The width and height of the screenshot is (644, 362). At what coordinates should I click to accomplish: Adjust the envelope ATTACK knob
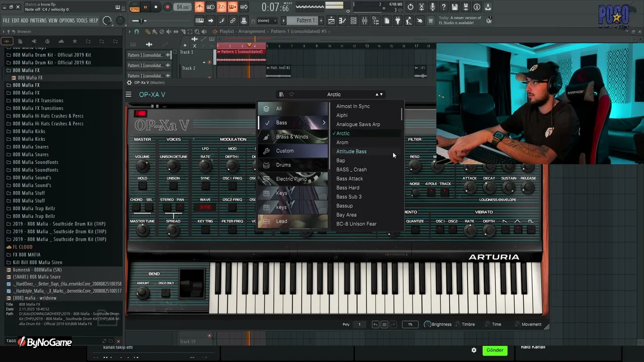(x=469, y=187)
